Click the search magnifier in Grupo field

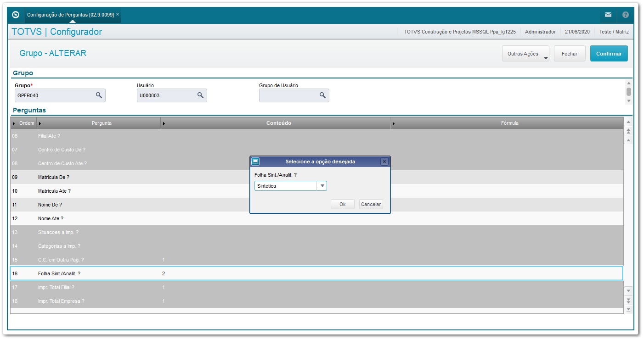tap(99, 95)
